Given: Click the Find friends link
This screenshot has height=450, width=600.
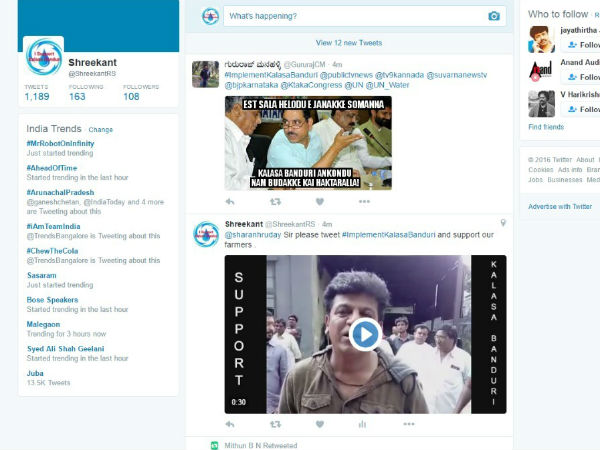Looking at the screenshot, I should [x=546, y=127].
